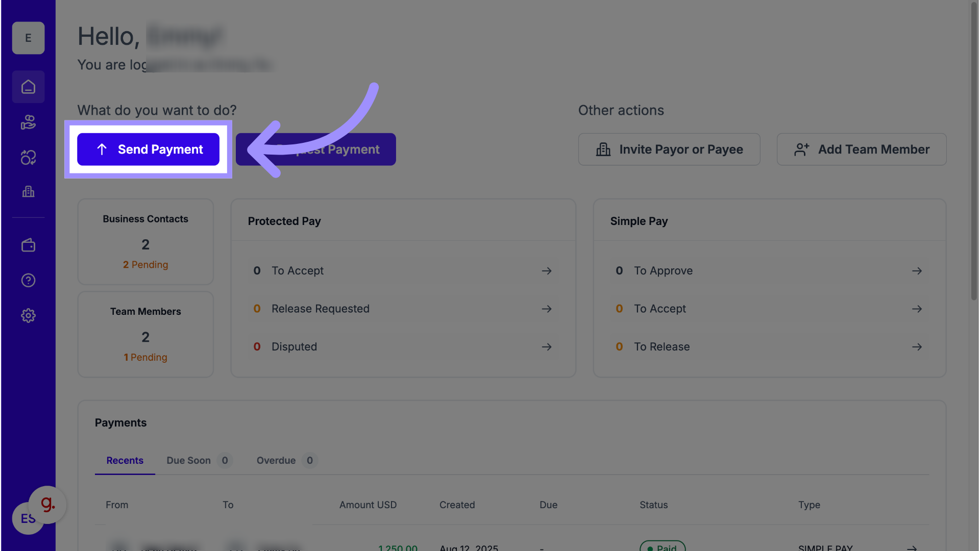Open the Home dashboard sidebar icon

click(28, 87)
